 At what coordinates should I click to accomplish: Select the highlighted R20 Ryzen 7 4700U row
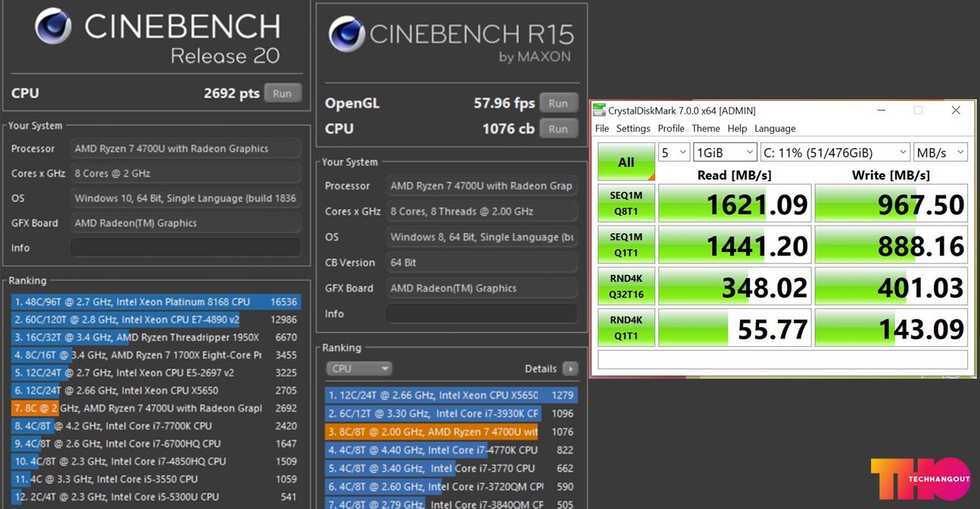tap(154, 408)
